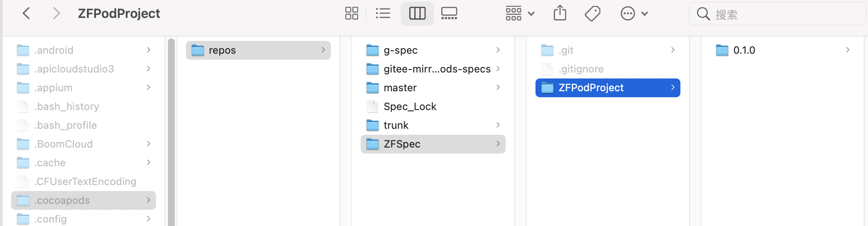Go forward with the right arrow
The width and height of the screenshot is (868, 226).
coord(56,14)
